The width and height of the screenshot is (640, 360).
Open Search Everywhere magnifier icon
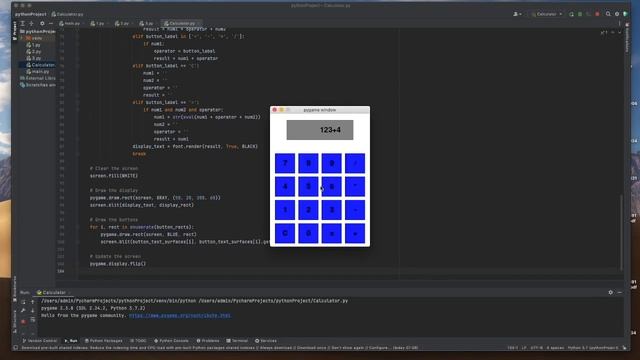click(608, 14)
